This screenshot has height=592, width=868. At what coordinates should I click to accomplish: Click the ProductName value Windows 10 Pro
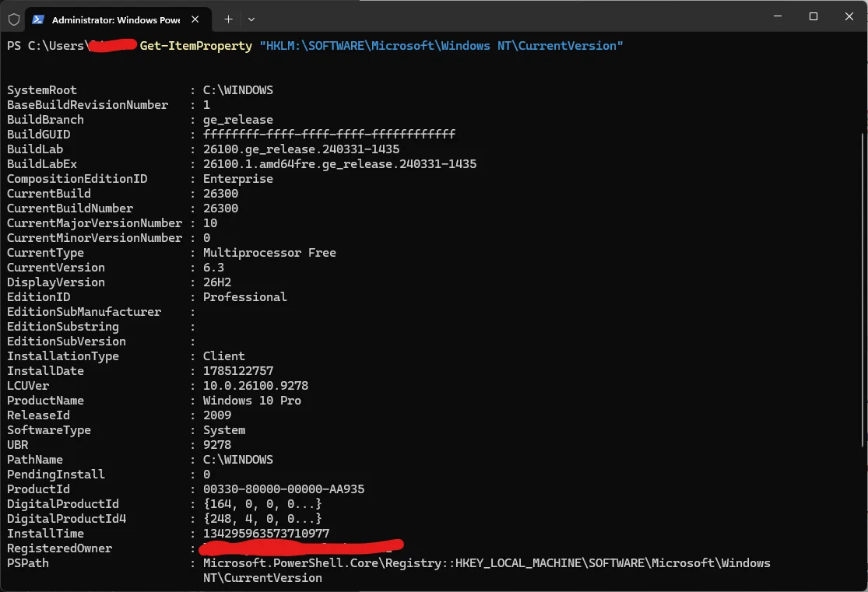coord(252,401)
